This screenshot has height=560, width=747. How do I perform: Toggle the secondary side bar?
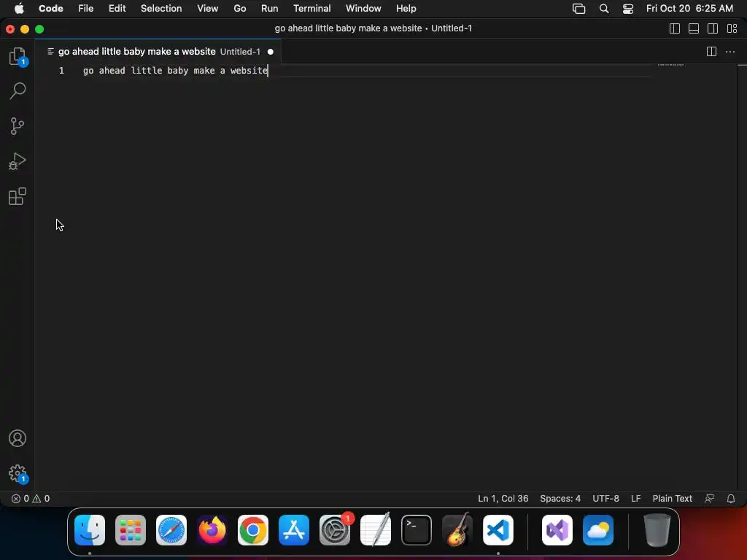pyautogui.click(x=713, y=28)
